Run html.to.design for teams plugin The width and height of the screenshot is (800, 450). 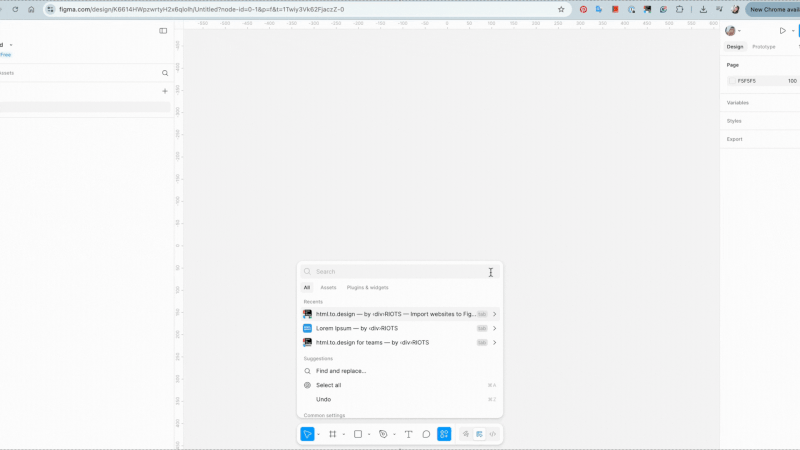[x=399, y=343]
